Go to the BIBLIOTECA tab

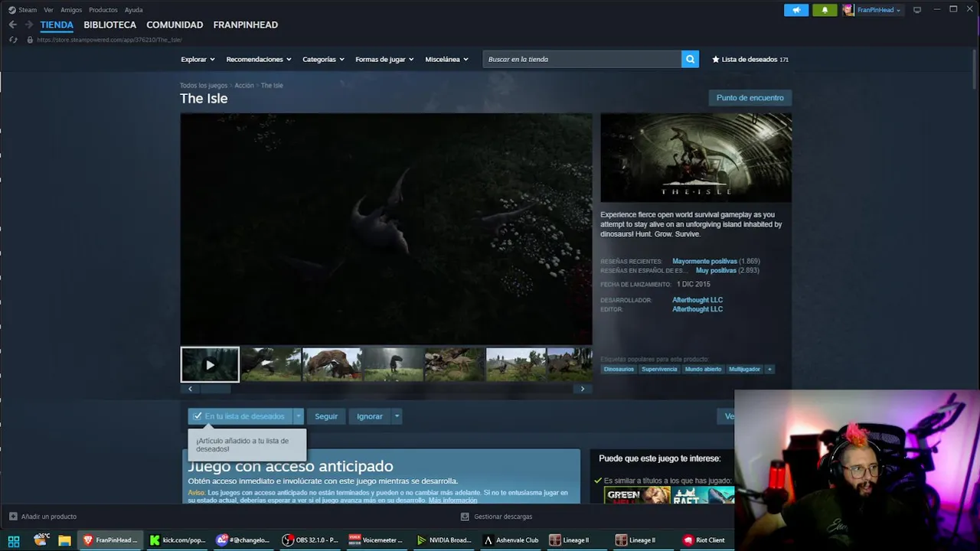(110, 24)
